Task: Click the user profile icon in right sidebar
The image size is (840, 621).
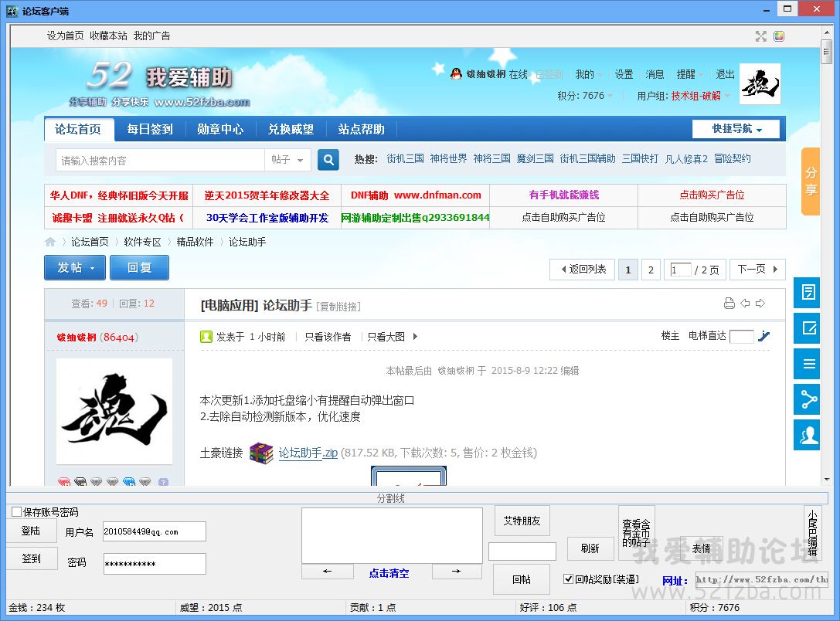Action: [808, 435]
